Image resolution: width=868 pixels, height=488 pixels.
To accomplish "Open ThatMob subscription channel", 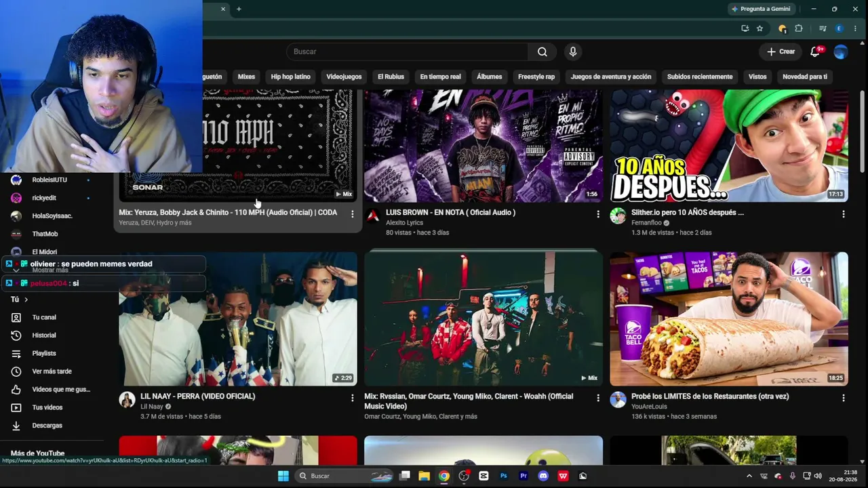I will [45, 234].
